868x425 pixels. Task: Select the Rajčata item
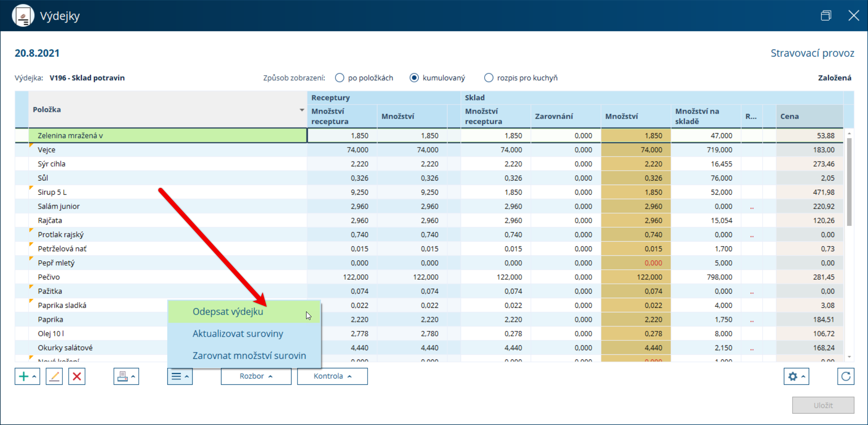point(168,220)
